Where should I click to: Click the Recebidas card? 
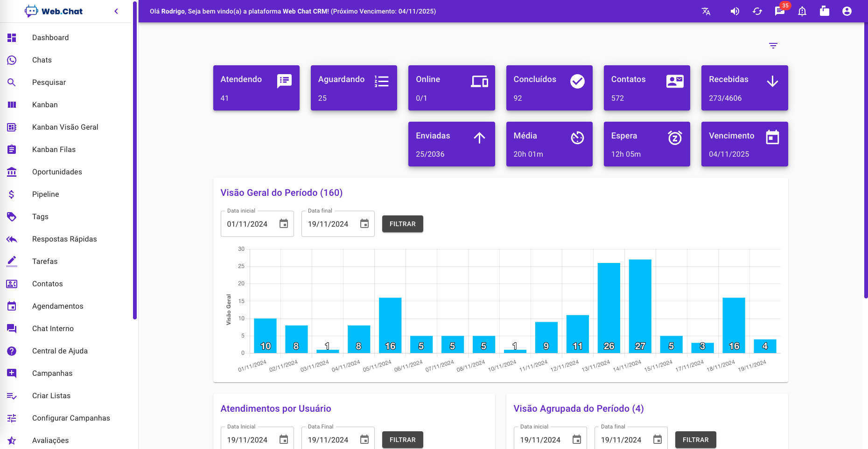(745, 88)
